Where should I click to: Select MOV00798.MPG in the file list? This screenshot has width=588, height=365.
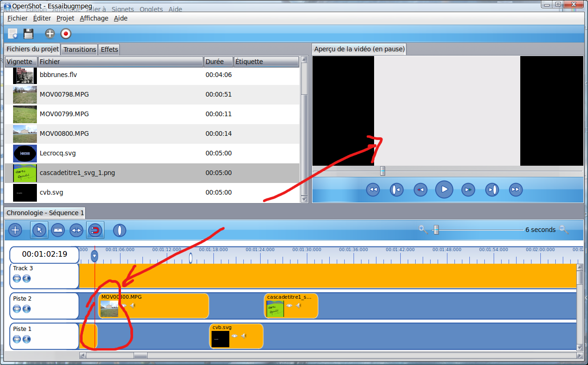click(x=152, y=94)
